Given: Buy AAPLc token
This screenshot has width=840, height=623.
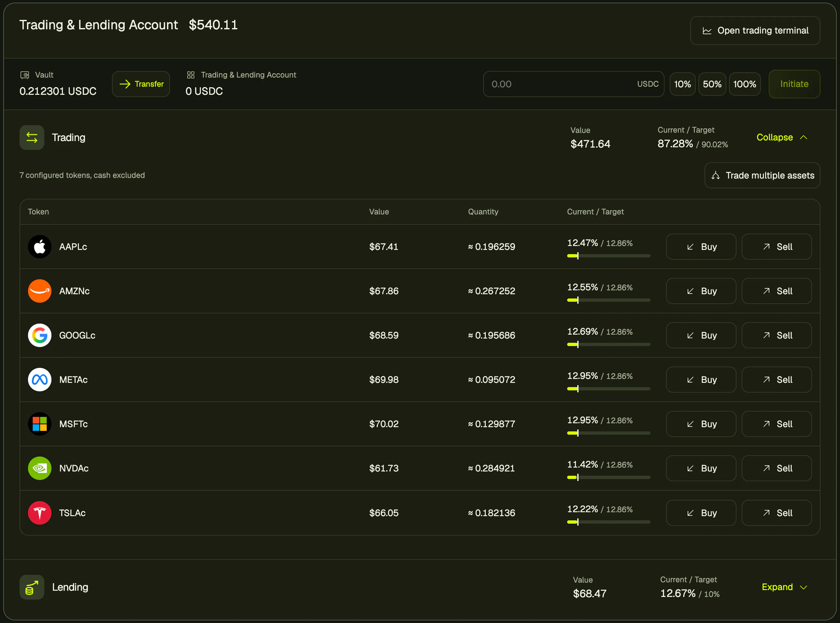Looking at the screenshot, I should tap(701, 247).
